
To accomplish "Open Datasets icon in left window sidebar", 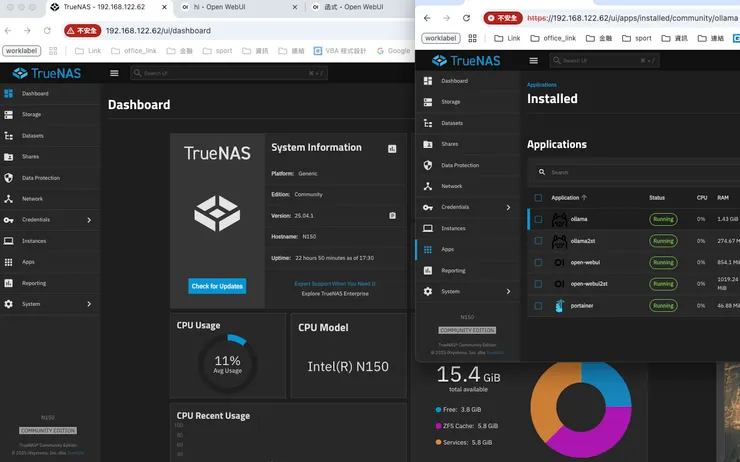I will pyautogui.click(x=8, y=136).
